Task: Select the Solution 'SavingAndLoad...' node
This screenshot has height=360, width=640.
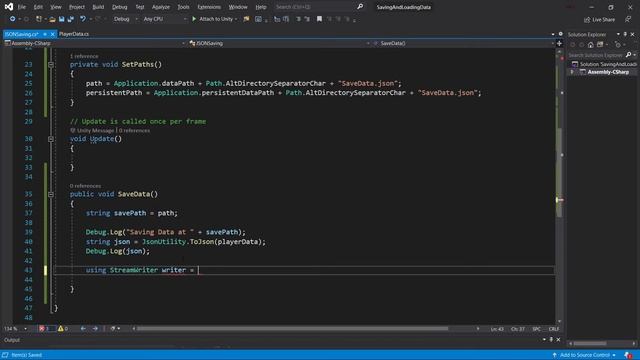Action: [x=604, y=64]
